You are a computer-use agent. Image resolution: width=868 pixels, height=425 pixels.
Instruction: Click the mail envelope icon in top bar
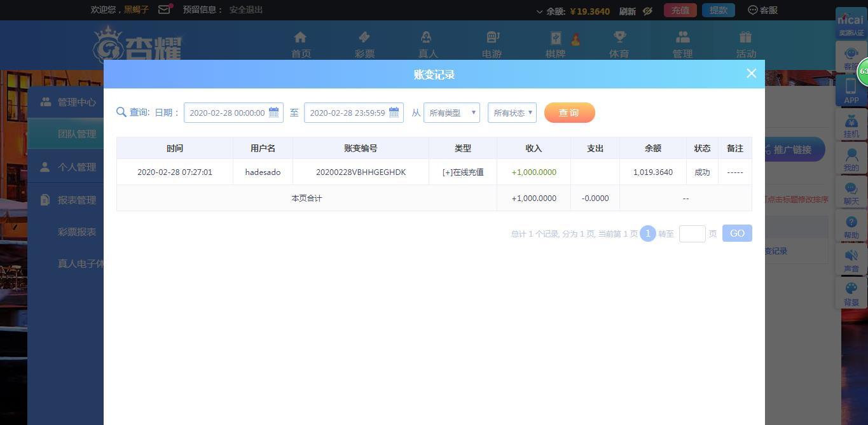(164, 10)
